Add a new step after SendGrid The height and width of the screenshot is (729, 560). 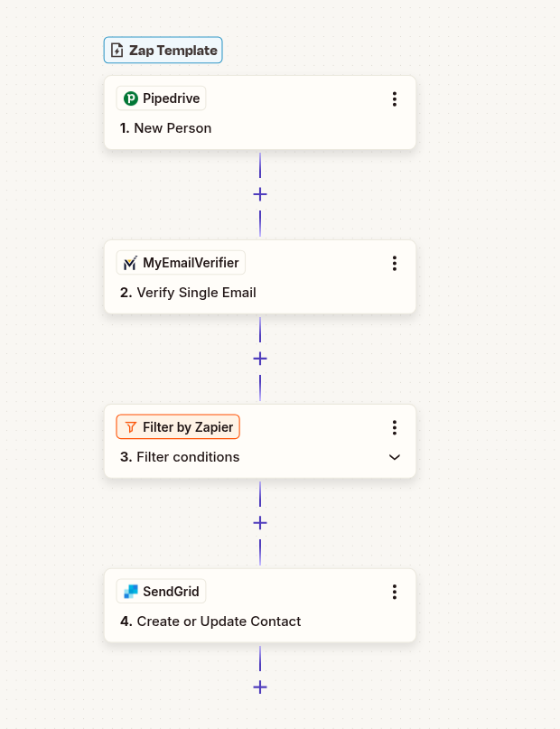pyautogui.click(x=260, y=687)
